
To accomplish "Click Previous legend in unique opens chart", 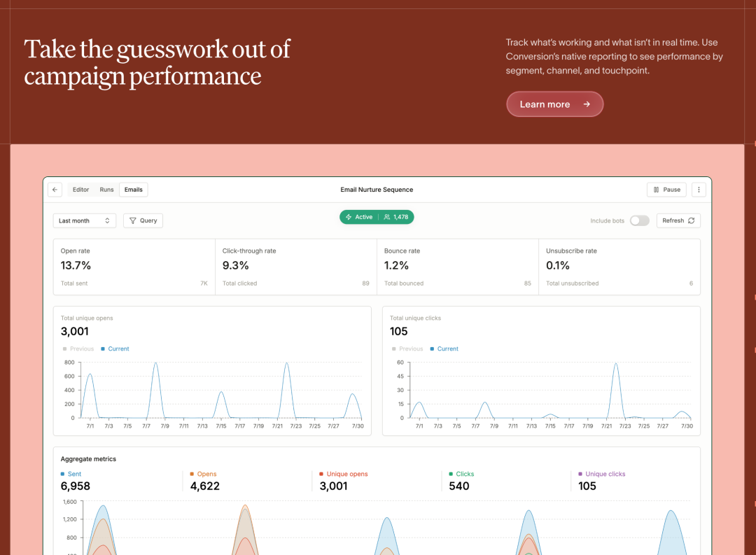I will click(78, 349).
